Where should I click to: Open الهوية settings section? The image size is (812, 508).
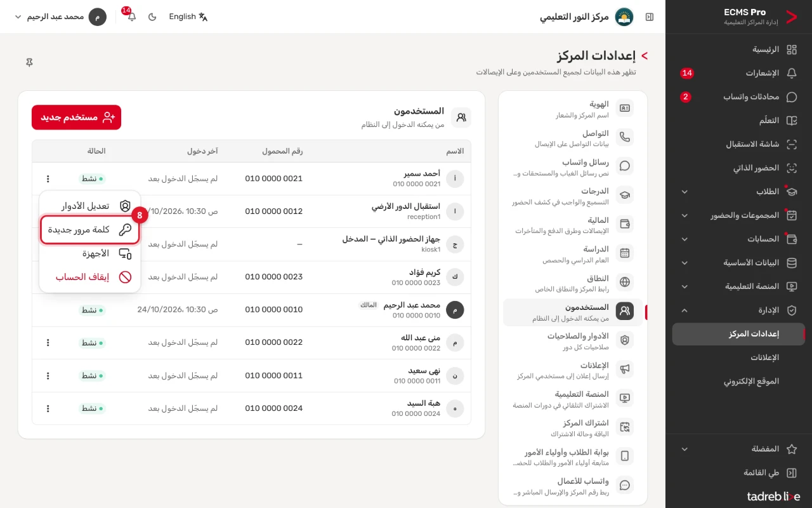[x=573, y=109]
